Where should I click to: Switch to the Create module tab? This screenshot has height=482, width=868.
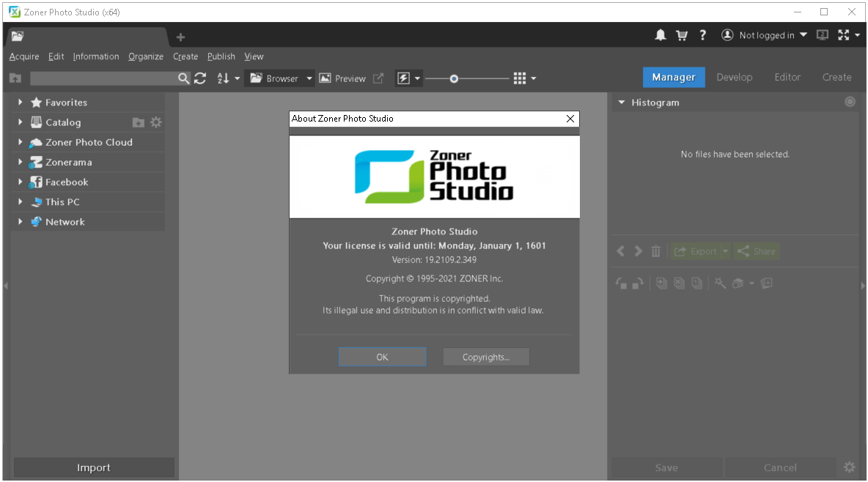(x=836, y=77)
